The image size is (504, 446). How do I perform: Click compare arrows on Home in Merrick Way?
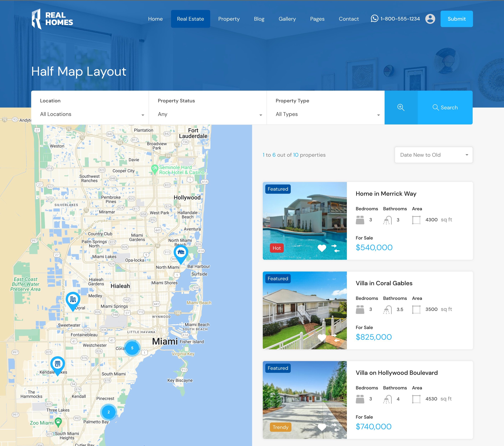pyautogui.click(x=335, y=248)
